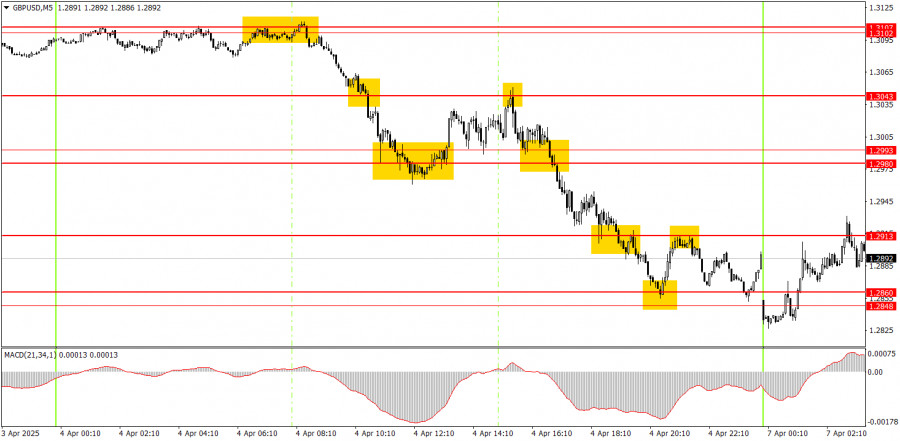
Task: Click the 4 Apr 00:10 time label
Action: point(82,434)
